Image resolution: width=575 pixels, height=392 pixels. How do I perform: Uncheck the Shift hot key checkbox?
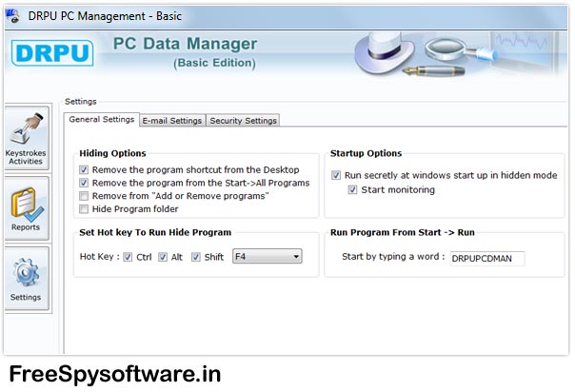196,257
